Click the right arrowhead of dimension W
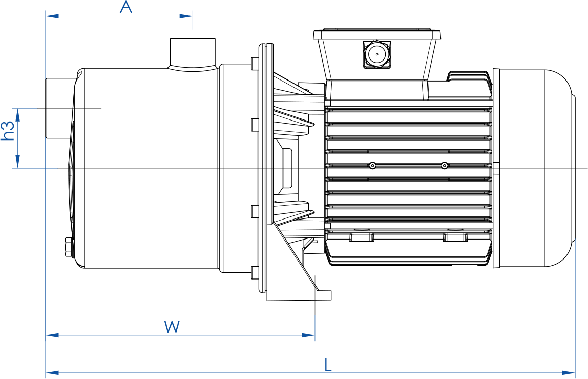 308,335
